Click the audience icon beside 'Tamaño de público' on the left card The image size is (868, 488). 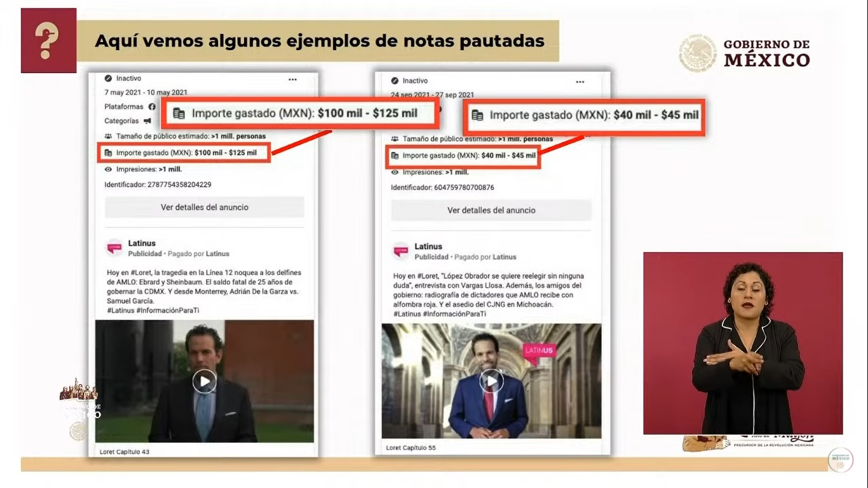click(109, 136)
